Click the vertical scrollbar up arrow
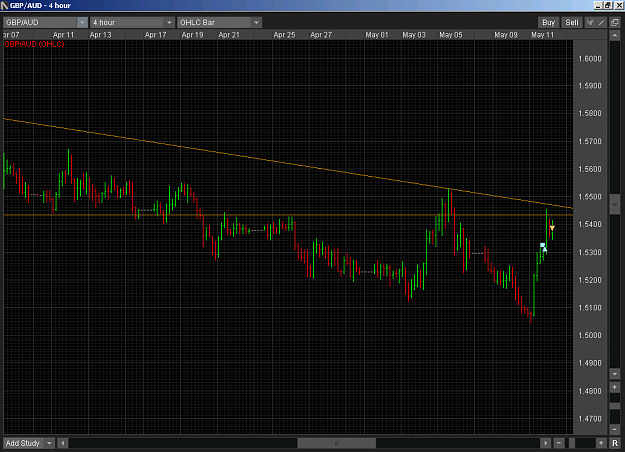Viewport: 625px width, 452px height. click(615, 35)
